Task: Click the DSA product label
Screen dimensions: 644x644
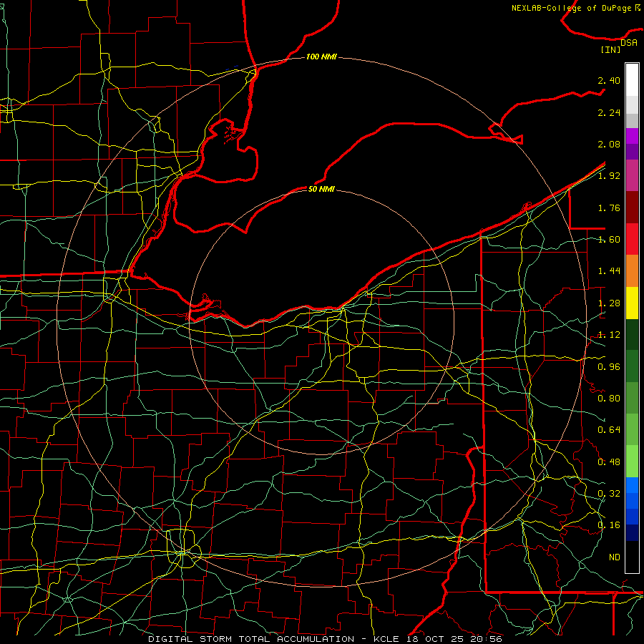Action: (629, 43)
